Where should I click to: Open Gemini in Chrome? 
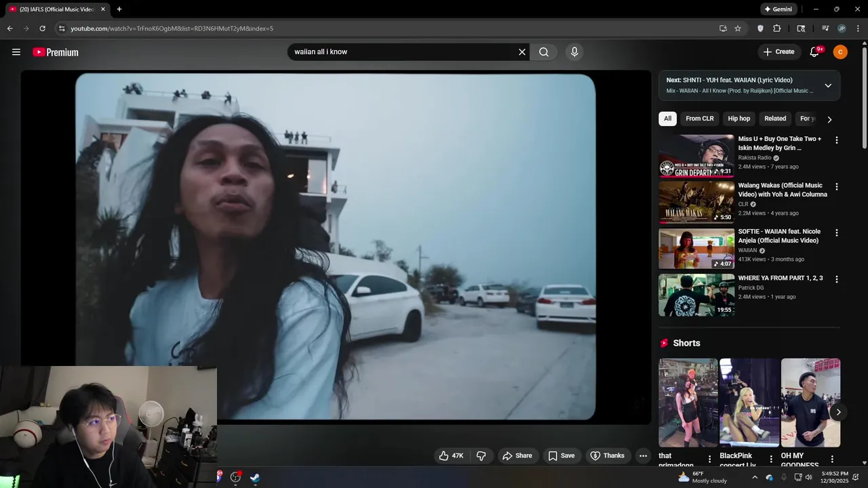coord(778,9)
